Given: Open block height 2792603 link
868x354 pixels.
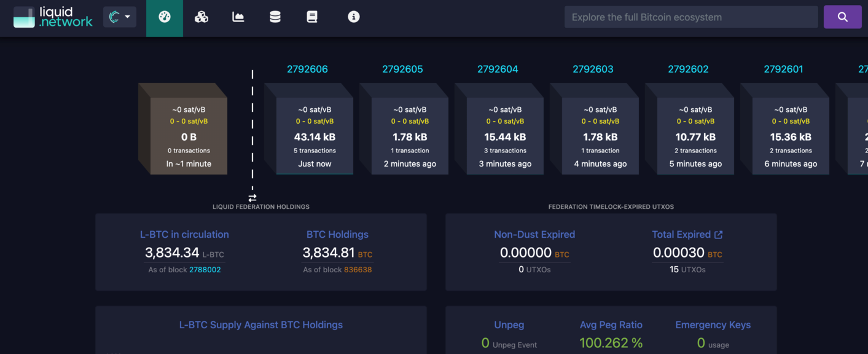Looking at the screenshot, I should click(593, 69).
